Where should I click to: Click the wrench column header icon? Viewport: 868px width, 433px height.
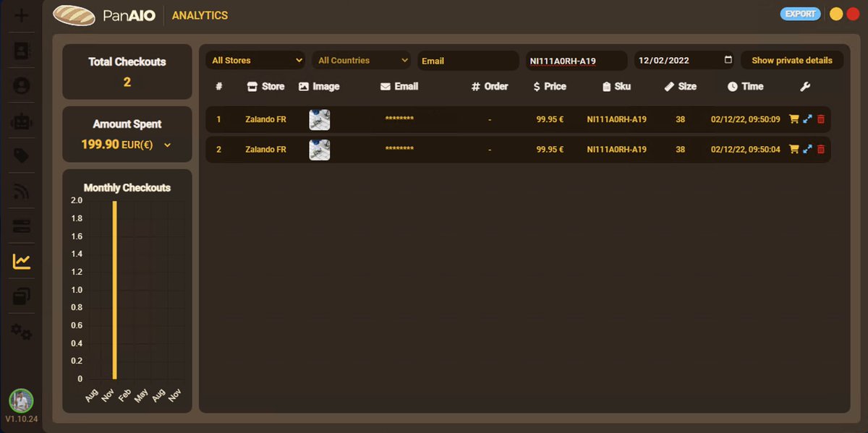[x=805, y=87]
